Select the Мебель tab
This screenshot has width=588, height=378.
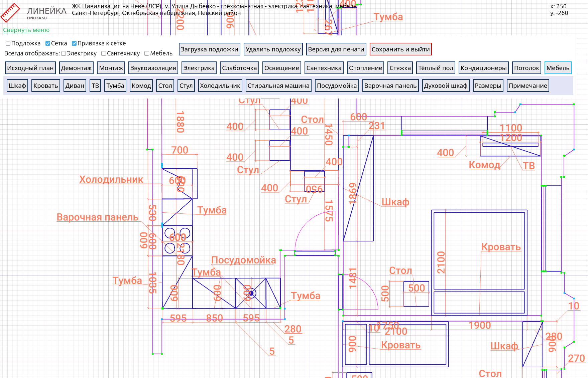point(558,68)
